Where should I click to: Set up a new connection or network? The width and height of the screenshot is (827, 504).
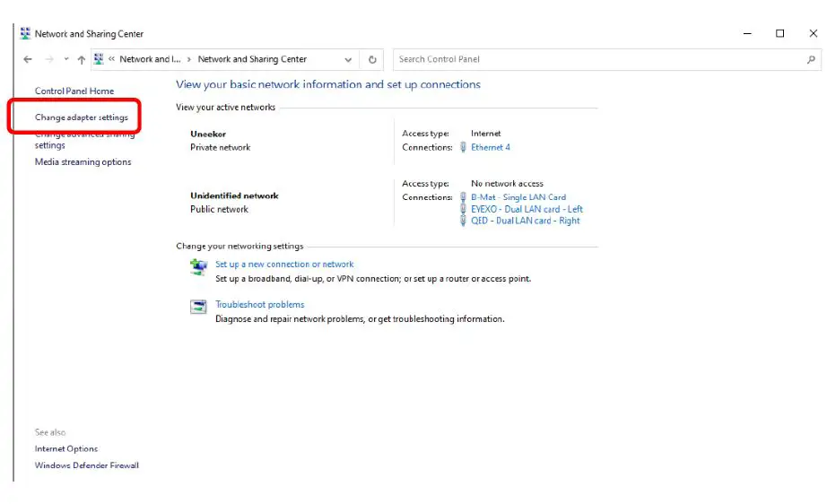[284, 265]
